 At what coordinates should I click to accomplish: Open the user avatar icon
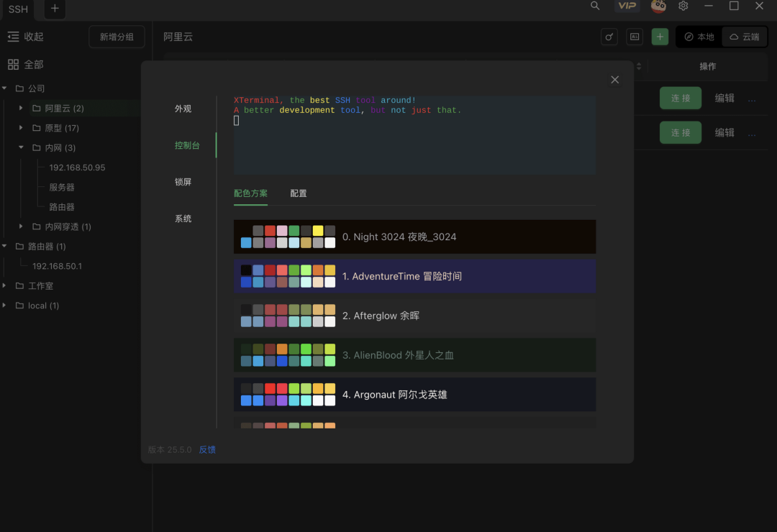pos(658,6)
